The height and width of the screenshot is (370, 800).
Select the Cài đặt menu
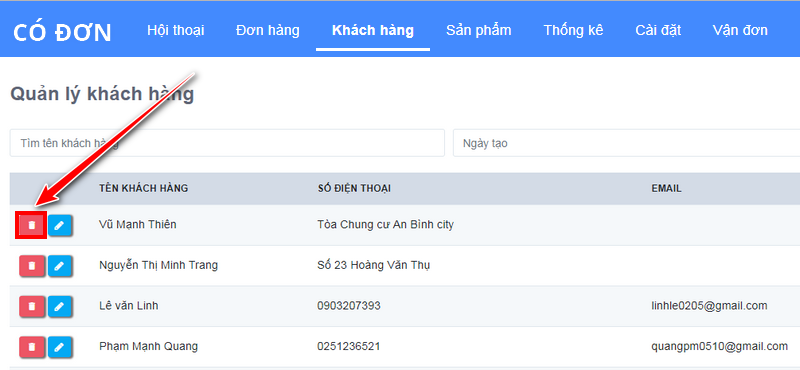[658, 30]
